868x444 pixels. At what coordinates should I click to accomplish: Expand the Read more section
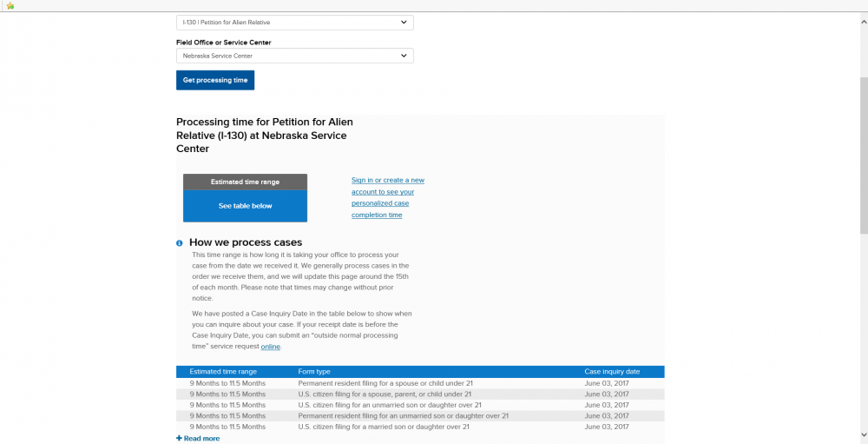(198, 439)
